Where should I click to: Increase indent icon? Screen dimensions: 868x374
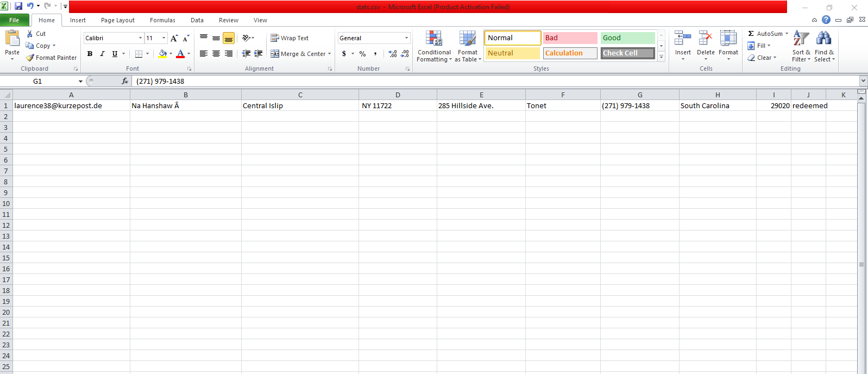pos(259,54)
